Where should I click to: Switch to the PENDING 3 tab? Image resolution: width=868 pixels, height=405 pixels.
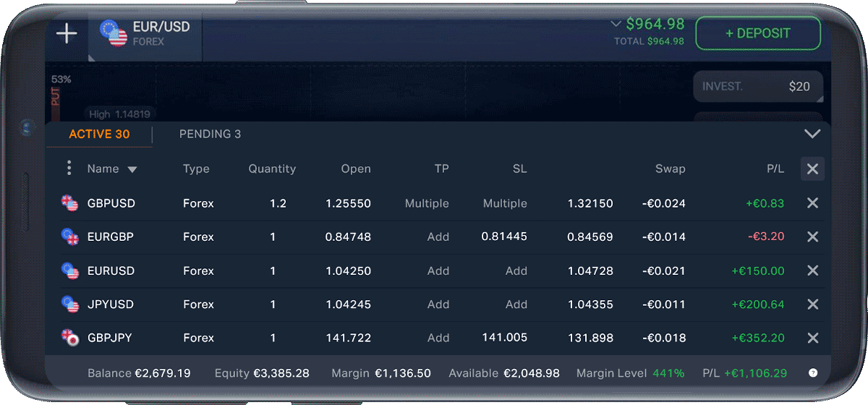point(210,134)
